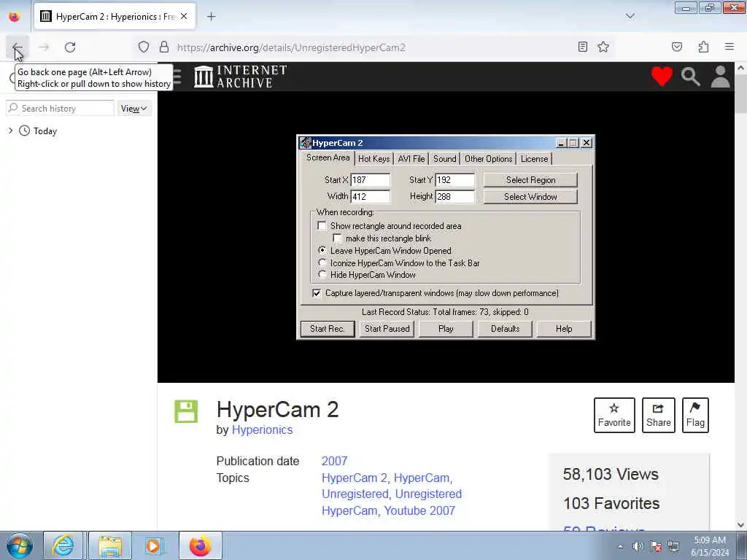The image size is (747, 560).
Task: Flag this item with Flag button
Action: click(x=695, y=415)
